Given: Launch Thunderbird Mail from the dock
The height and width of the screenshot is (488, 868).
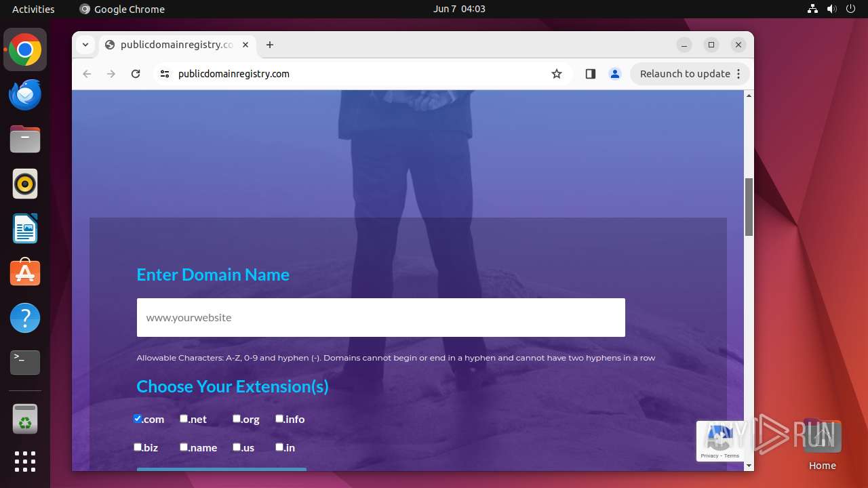Looking at the screenshot, I should point(25,94).
